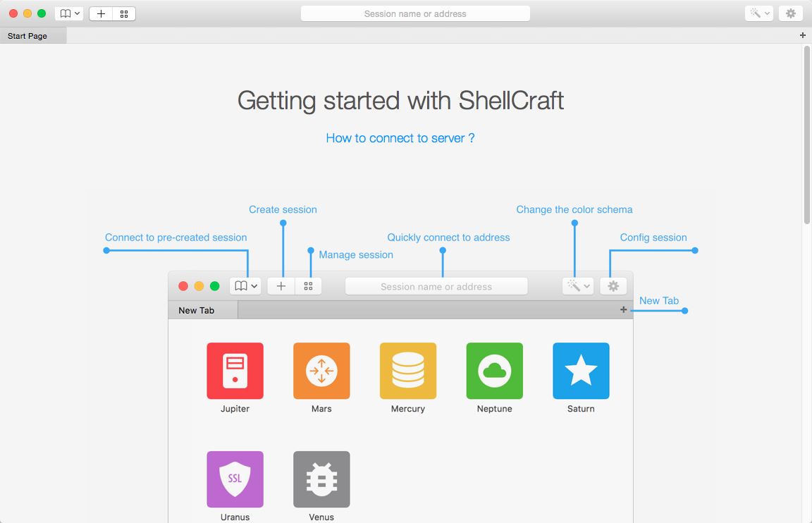Maximize the main window with green button
Viewport: 812px width, 523px height.
coord(42,13)
